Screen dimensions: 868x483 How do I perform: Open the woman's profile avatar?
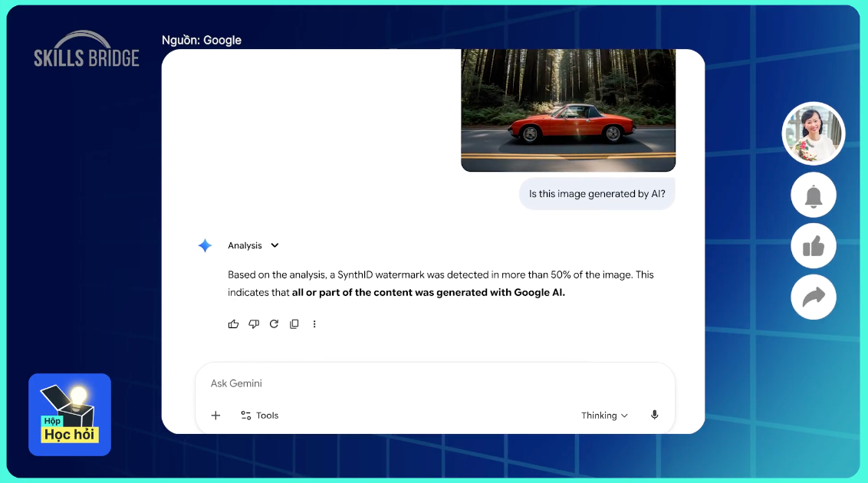coord(813,133)
